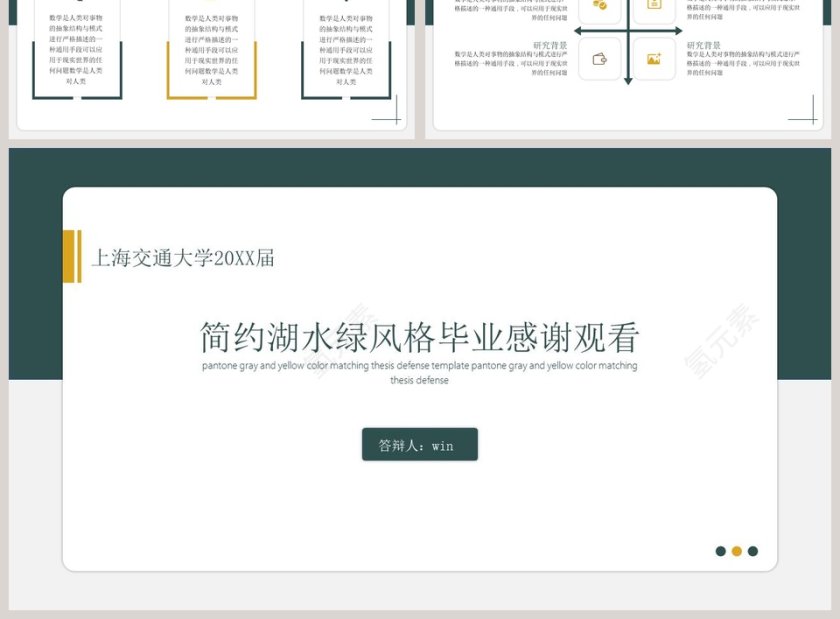Expand the right 研究背景 section

click(x=703, y=44)
